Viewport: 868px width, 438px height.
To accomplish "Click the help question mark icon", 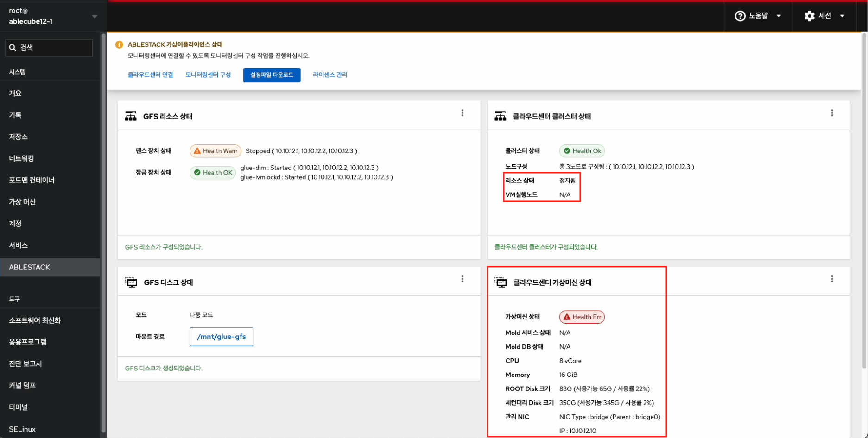I will [x=740, y=16].
